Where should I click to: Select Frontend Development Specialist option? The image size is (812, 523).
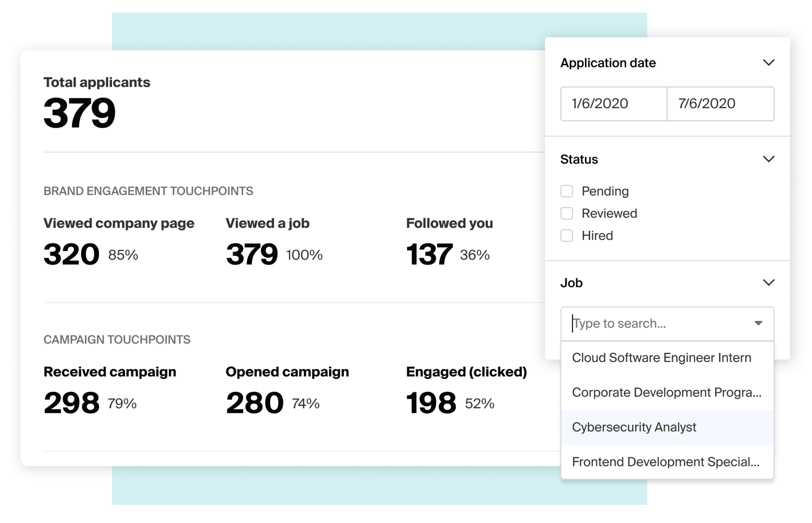click(665, 462)
